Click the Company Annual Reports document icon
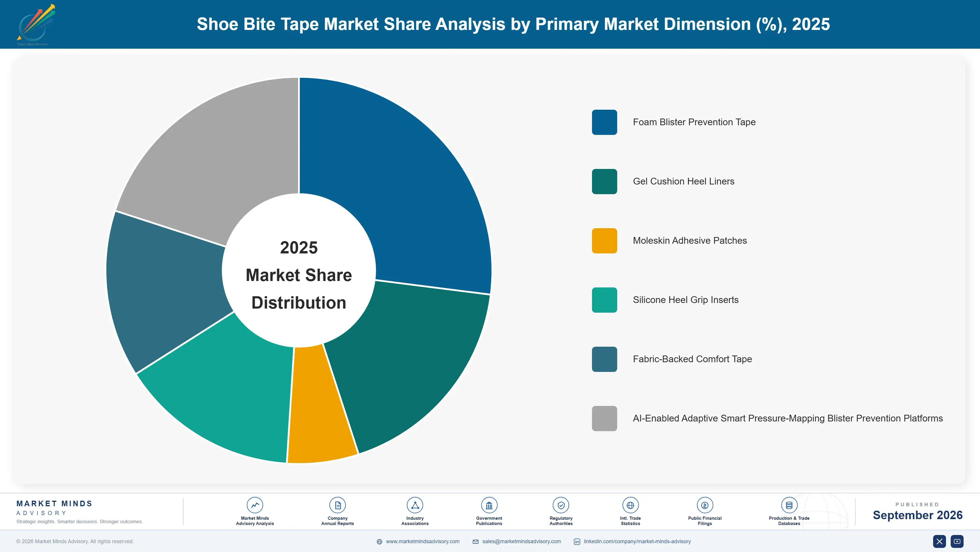The width and height of the screenshot is (980, 552). (337, 505)
